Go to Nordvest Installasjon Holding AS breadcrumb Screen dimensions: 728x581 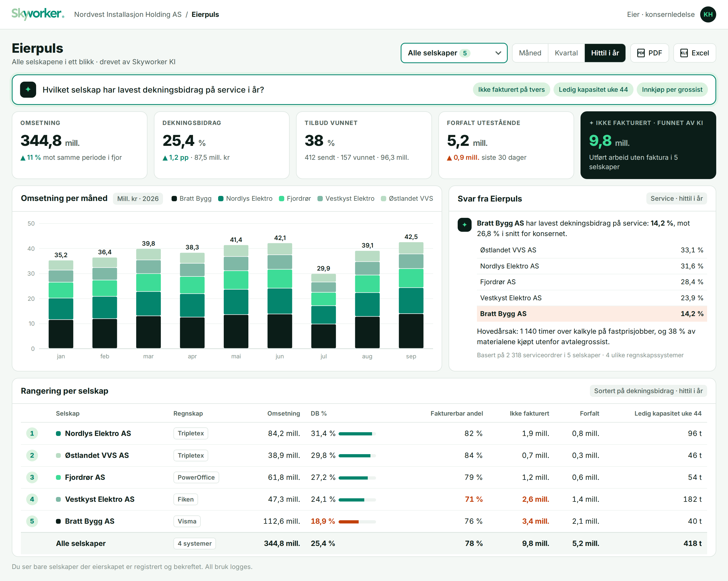128,14
